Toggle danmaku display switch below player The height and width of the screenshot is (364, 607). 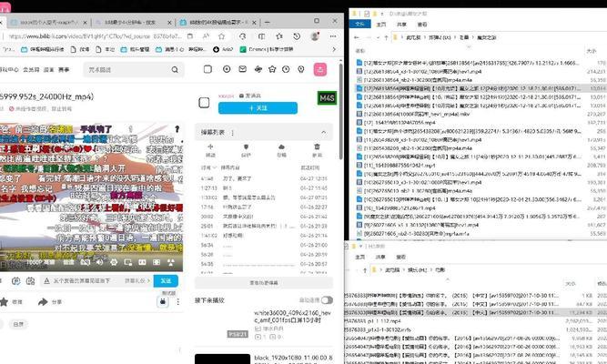point(15,281)
